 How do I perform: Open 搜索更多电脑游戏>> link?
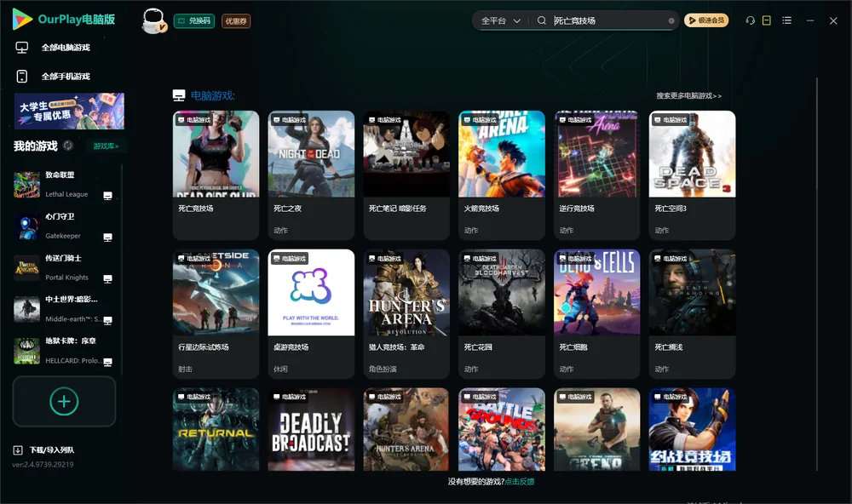tap(688, 96)
